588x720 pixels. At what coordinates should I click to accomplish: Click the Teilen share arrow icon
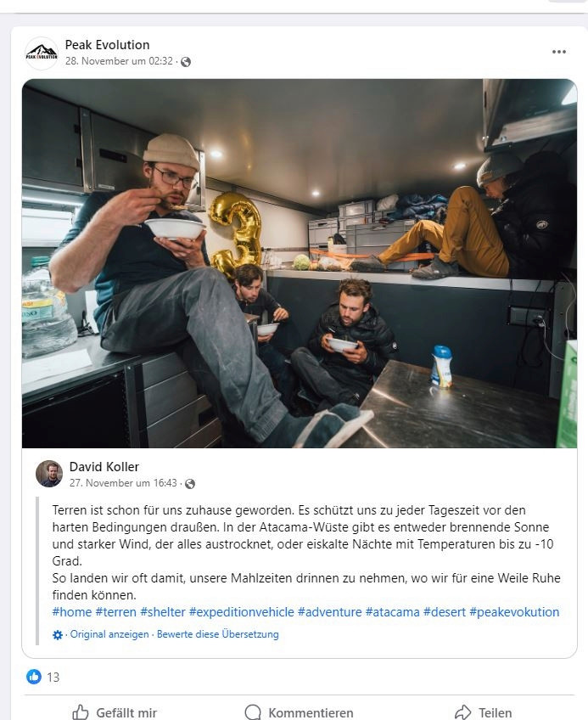[462, 712]
